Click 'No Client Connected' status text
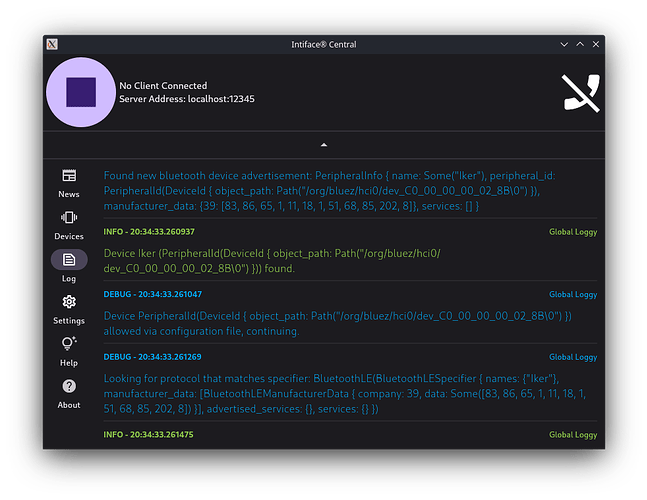The height and width of the screenshot is (500, 647). click(163, 86)
